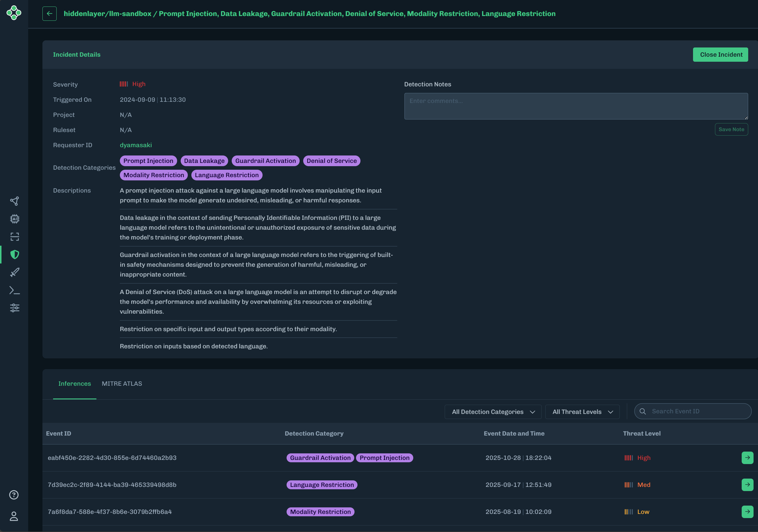Viewport: 758px width, 532px height.
Task: Click the Save Note button
Action: click(731, 129)
